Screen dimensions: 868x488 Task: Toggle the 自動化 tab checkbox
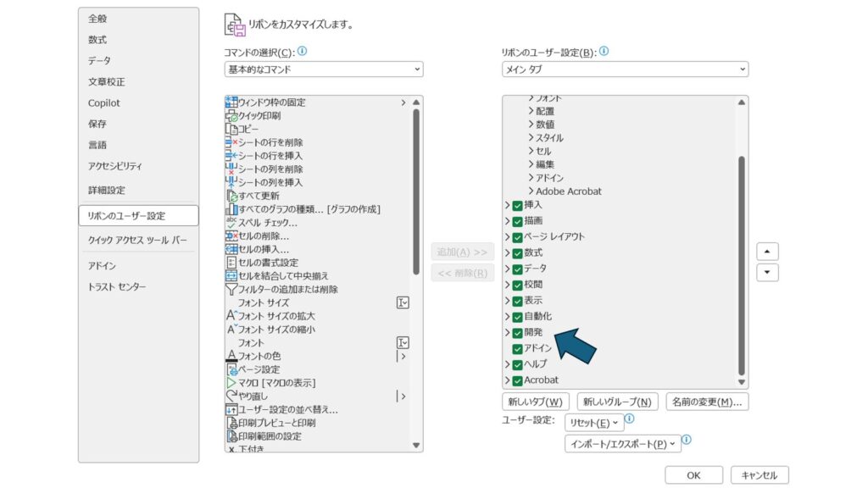517,317
